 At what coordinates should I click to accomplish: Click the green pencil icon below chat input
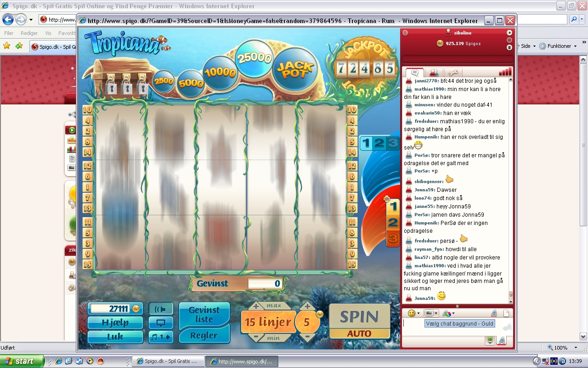[x=490, y=340]
